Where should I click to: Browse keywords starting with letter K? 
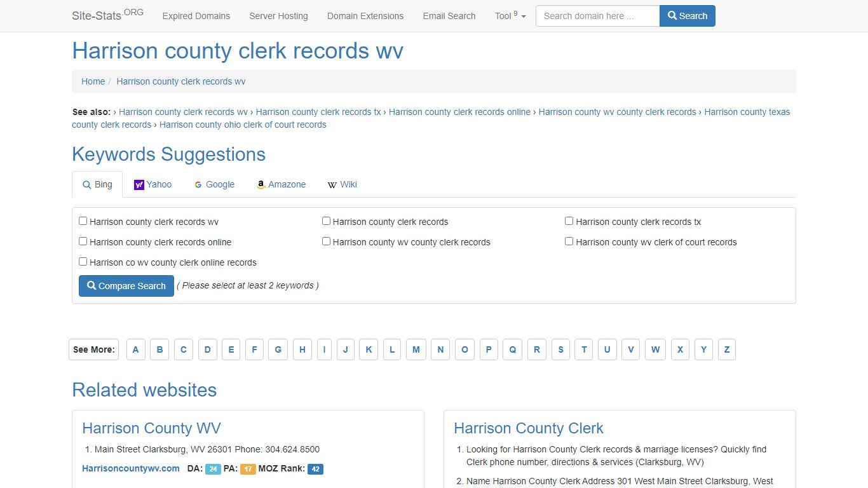coord(369,349)
